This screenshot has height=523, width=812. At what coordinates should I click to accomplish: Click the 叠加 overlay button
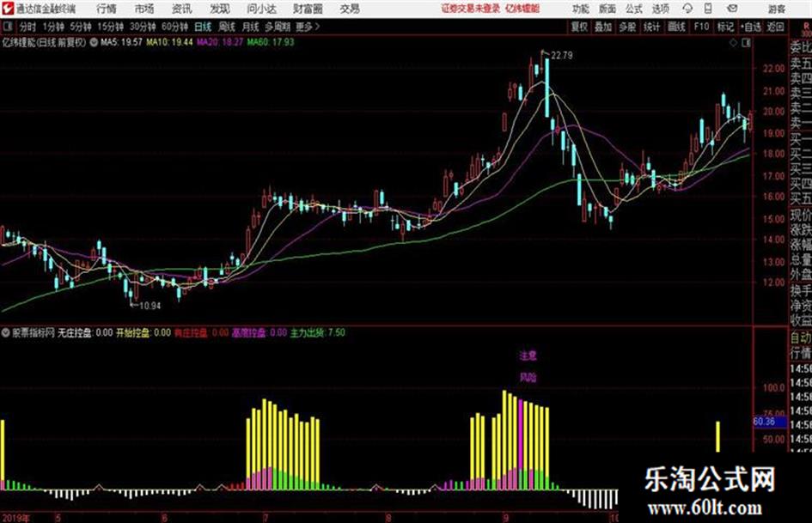603,27
